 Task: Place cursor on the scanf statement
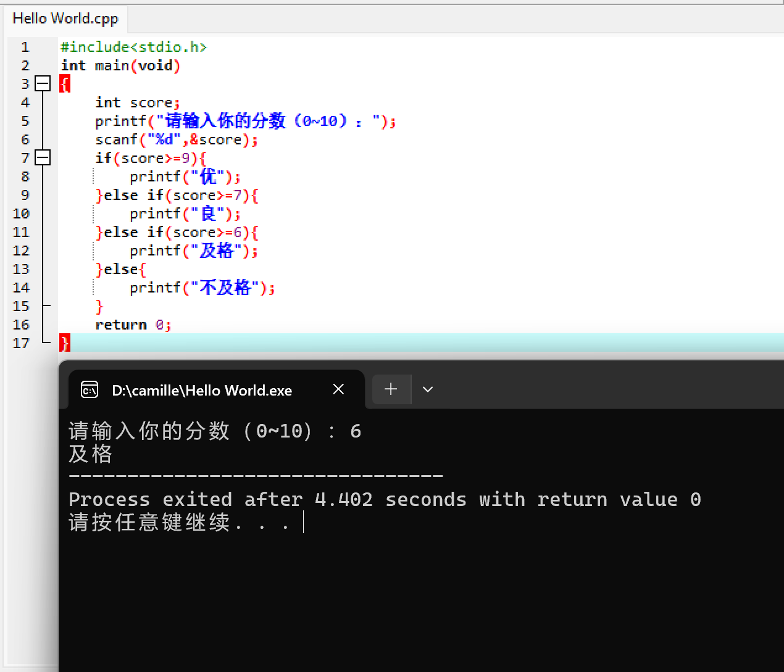click(x=175, y=139)
